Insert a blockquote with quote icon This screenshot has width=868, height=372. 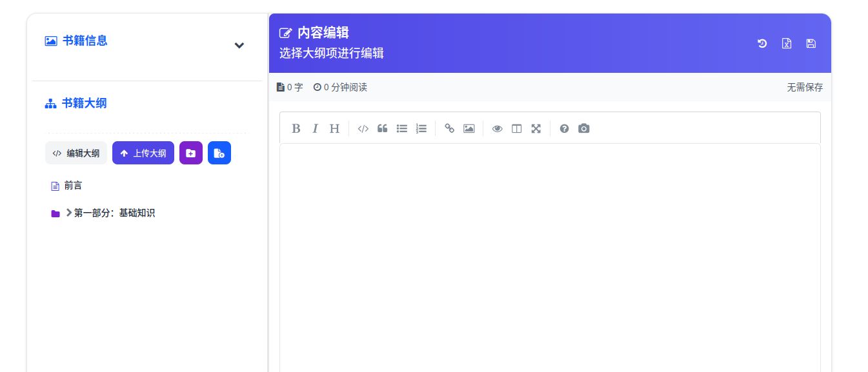(383, 128)
